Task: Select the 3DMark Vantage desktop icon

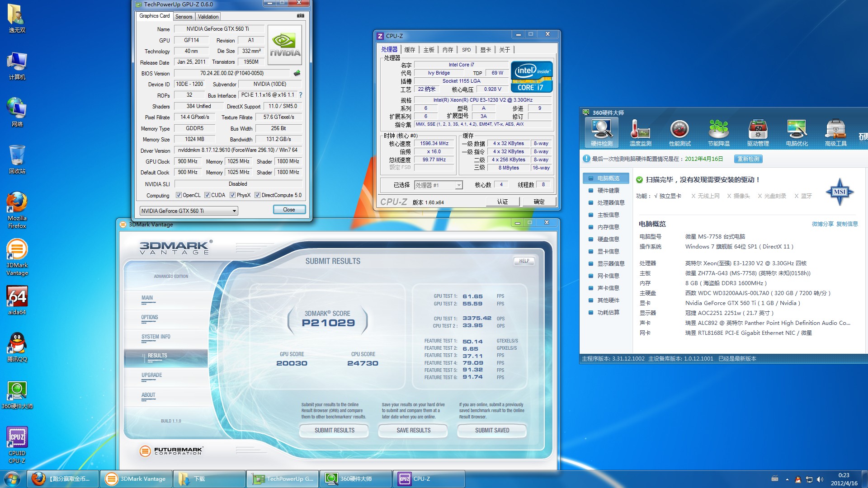Action: coord(17,257)
